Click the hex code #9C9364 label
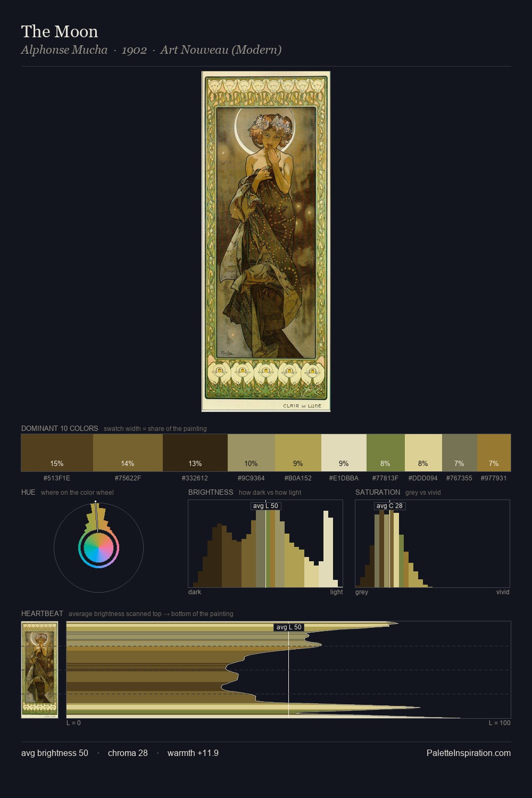Screen dimensions: 532x798 point(251,478)
